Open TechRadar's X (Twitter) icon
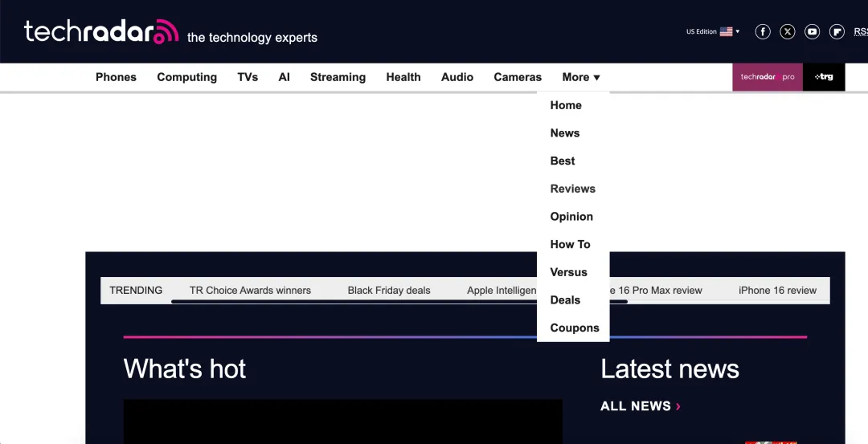The image size is (868, 444). [788, 32]
